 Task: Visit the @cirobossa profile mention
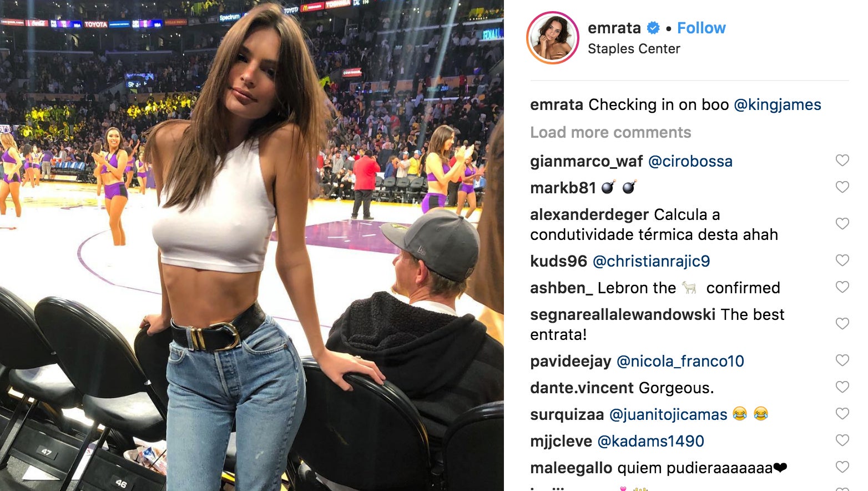point(690,161)
